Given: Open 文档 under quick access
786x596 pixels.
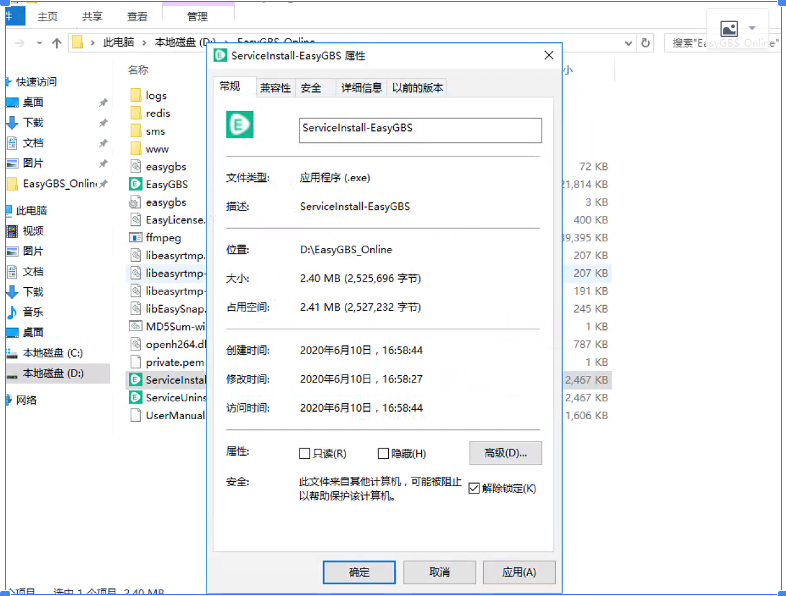Looking at the screenshot, I should pyautogui.click(x=33, y=143).
